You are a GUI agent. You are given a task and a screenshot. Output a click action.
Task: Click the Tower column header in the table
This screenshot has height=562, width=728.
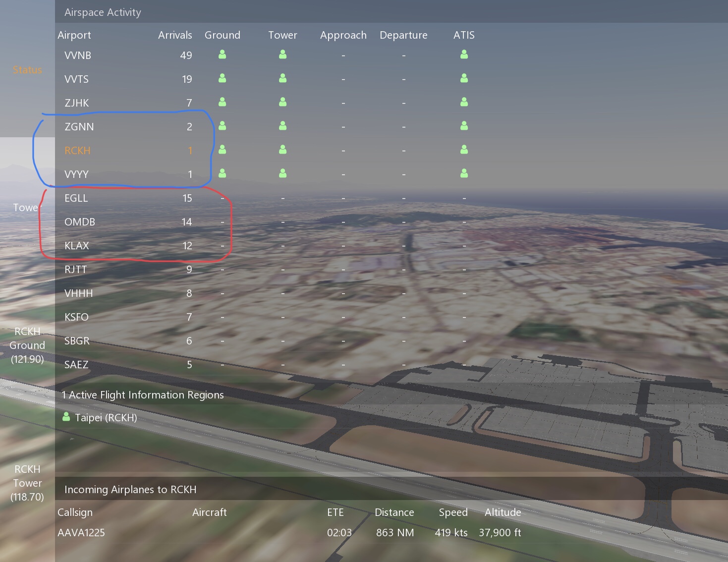click(x=283, y=35)
